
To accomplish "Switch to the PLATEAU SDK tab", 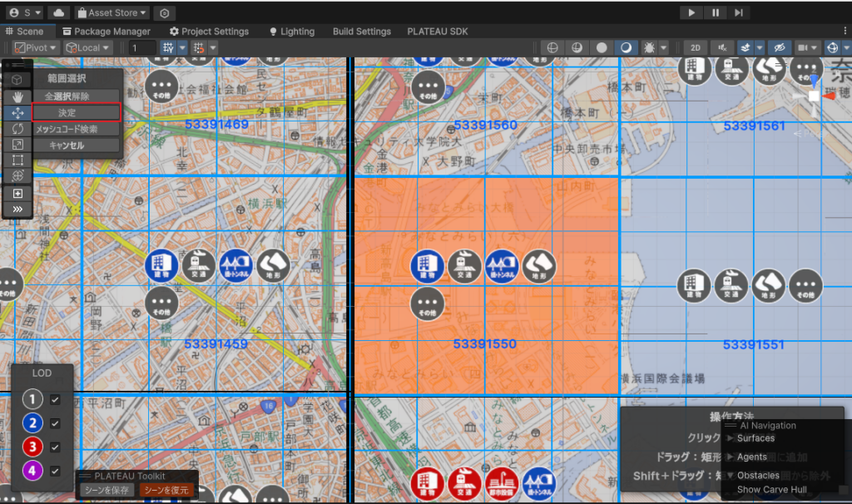I will point(438,32).
